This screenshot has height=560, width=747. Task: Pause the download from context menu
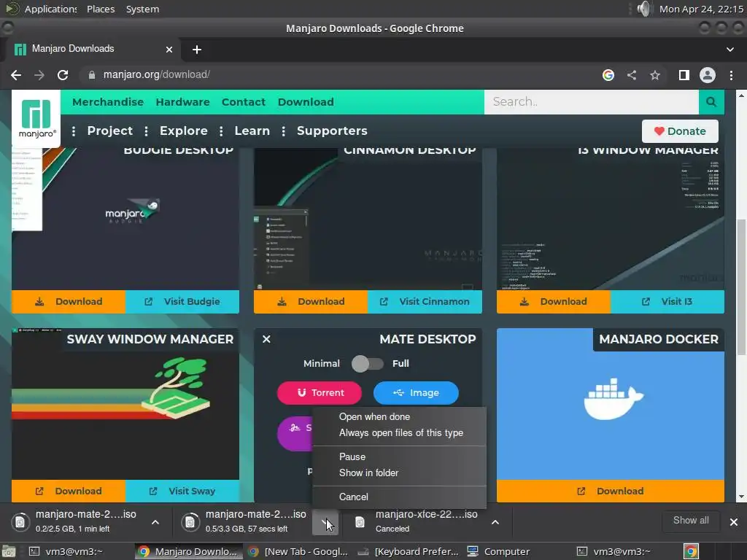click(399, 456)
